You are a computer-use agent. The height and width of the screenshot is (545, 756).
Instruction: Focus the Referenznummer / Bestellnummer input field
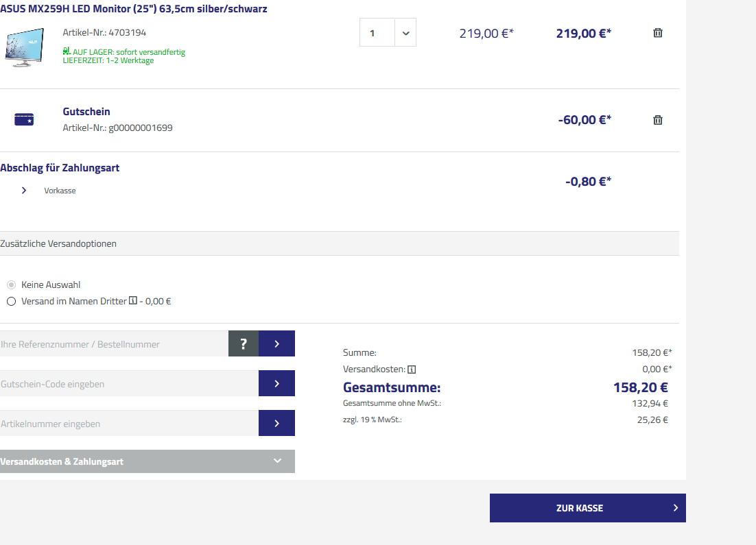click(x=114, y=343)
